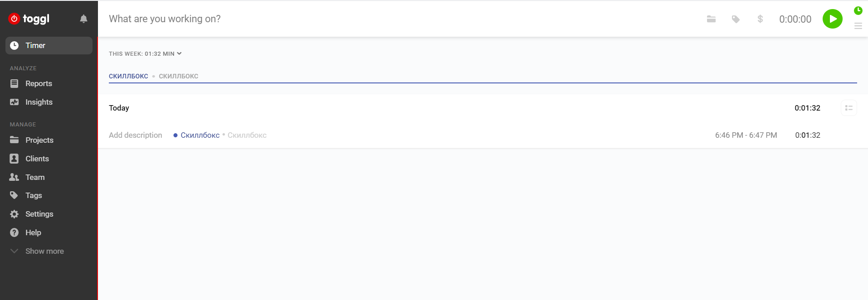Viewport: 868px width, 300px height.
Task: Start the timer with the green play button
Action: click(832, 19)
